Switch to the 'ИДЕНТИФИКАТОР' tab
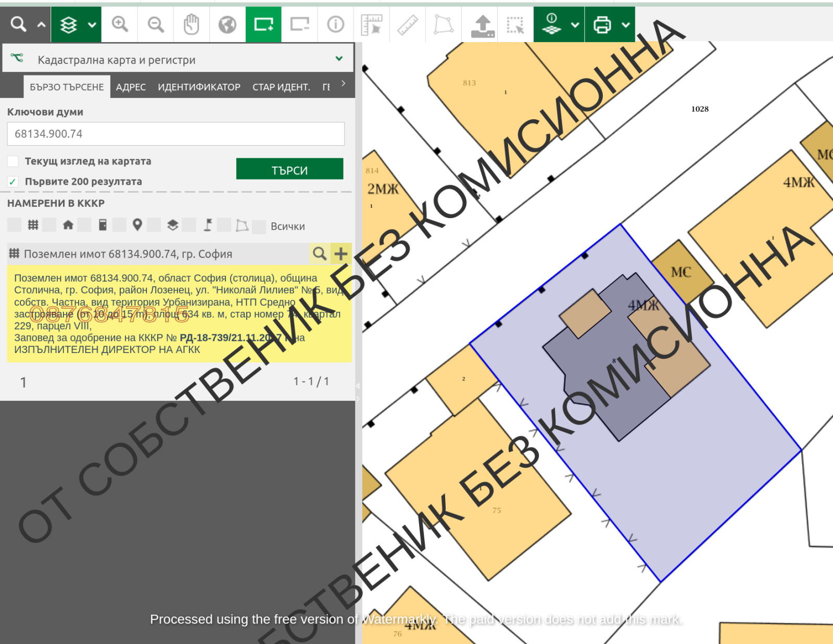Image resolution: width=833 pixels, height=644 pixels. pos(199,87)
